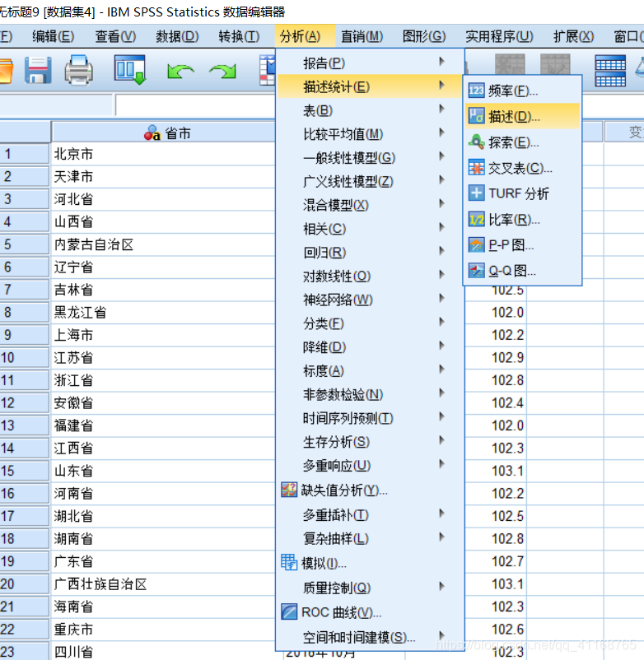Click the blue grid toolbar icon
Image resolution: width=644 pixels, height=660 pixels.
[610, 71]
